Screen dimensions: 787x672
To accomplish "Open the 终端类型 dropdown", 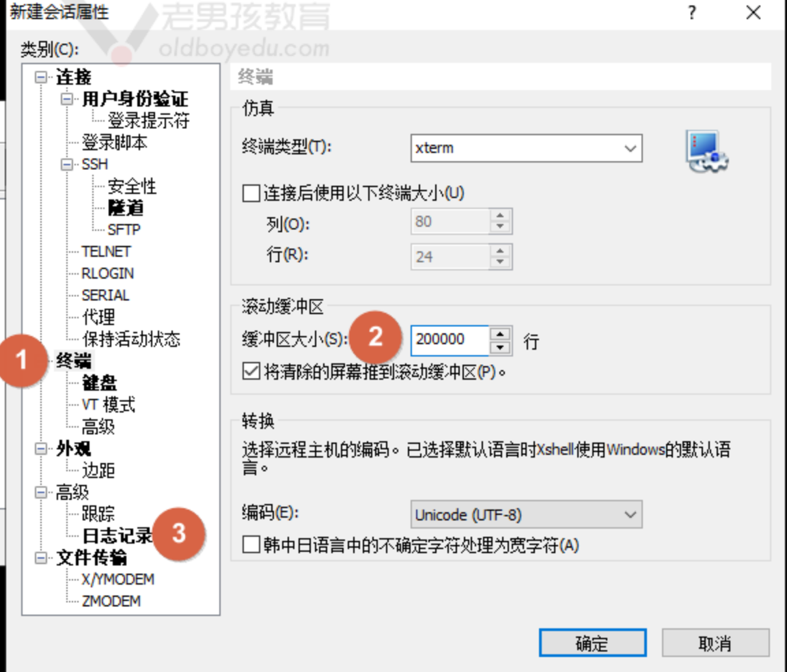I will click(x=526, y=148).
